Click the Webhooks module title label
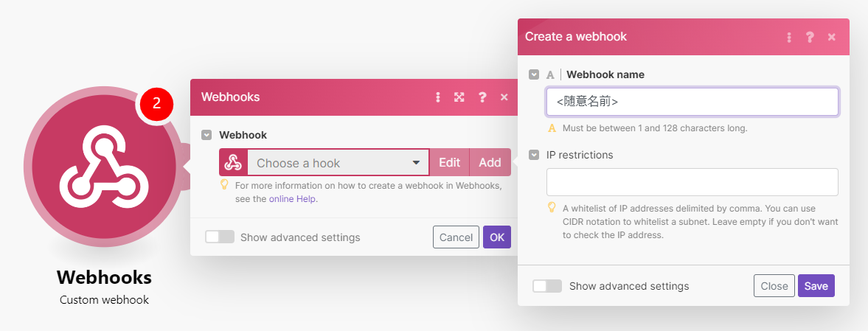 tap(104, 276)
